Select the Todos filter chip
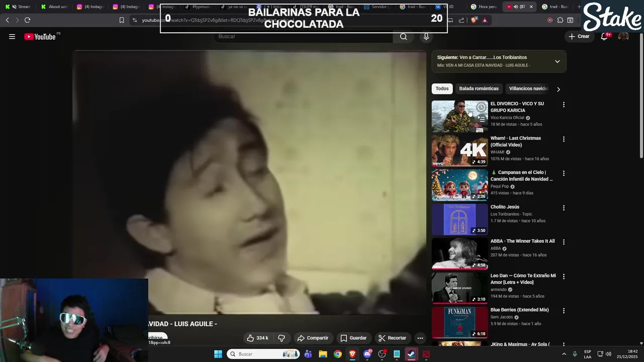This screenshot has width=644, height=362. (x=442, y=88)
